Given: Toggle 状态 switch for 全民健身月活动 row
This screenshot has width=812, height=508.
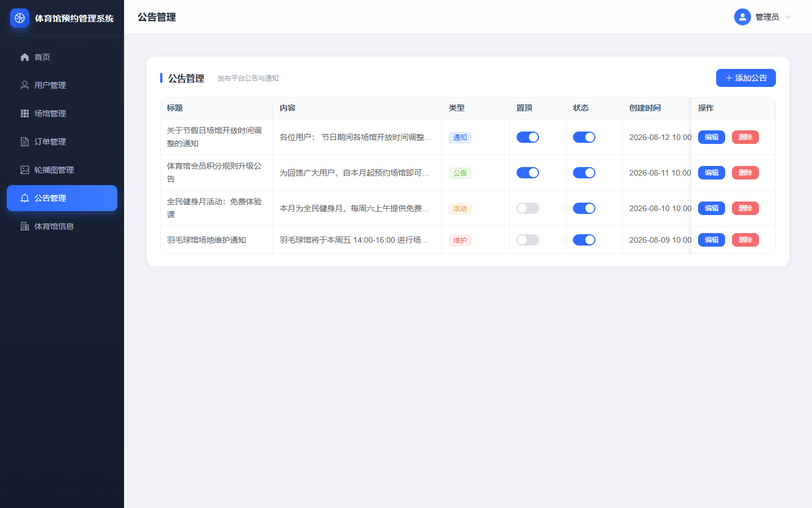Looking at the screenshot, I should tap(584, 208).
